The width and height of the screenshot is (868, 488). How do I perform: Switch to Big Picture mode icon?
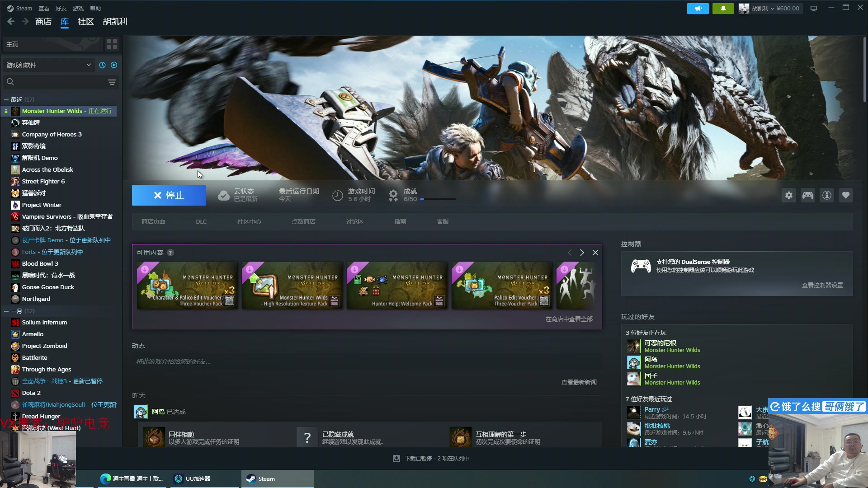(x=814, y=8)
